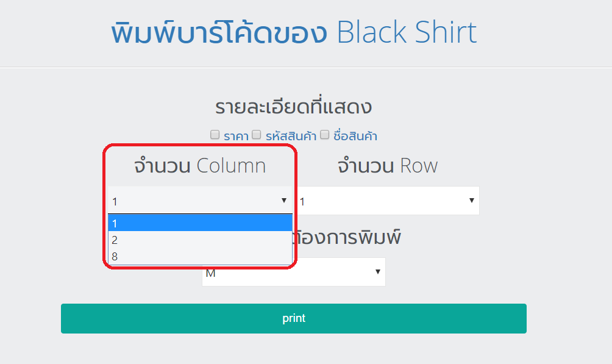Choose option 2 in Column list
This screenshot has width=612, height=364.
click(x=200, y=240)
